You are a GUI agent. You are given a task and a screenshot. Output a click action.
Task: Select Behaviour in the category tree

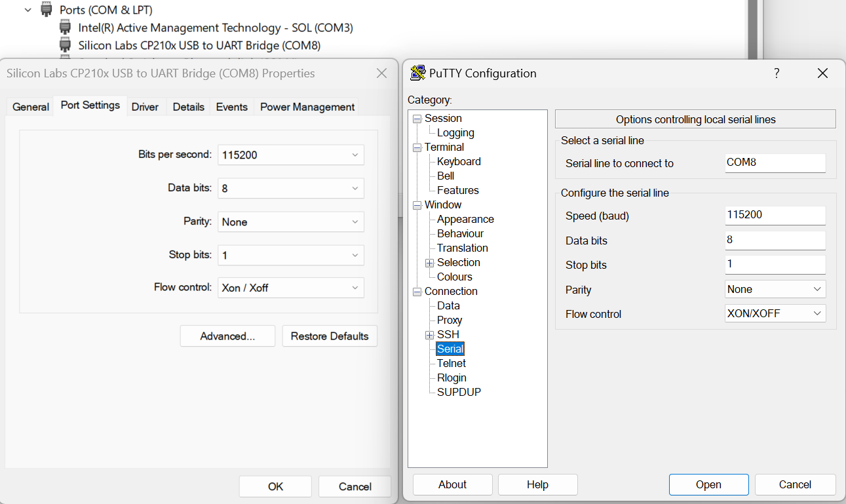click(460, 234)
